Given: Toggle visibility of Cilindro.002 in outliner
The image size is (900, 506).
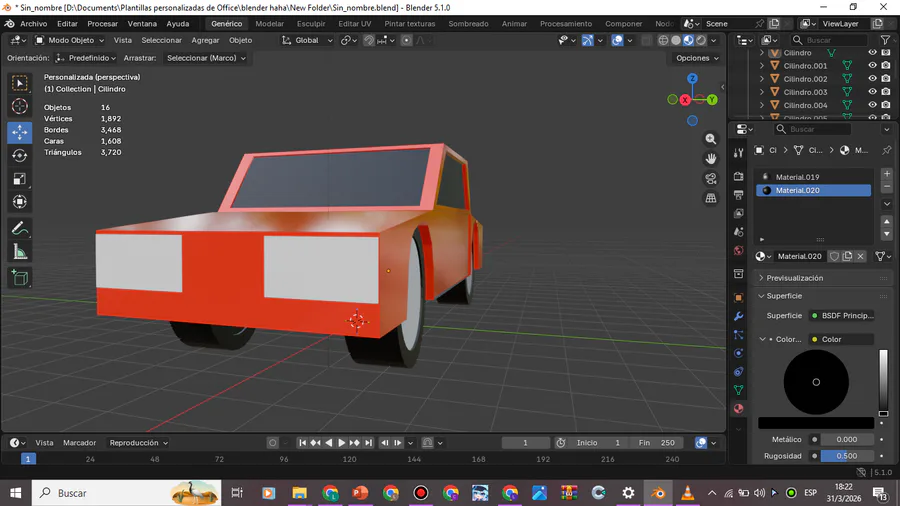Looking at the screenshot, I should click(x=872, y=79).
